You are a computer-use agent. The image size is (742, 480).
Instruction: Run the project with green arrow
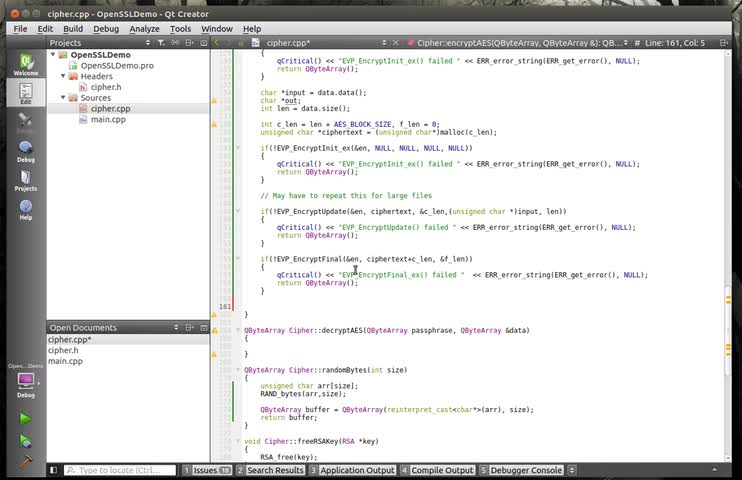[x=26, y=419]
